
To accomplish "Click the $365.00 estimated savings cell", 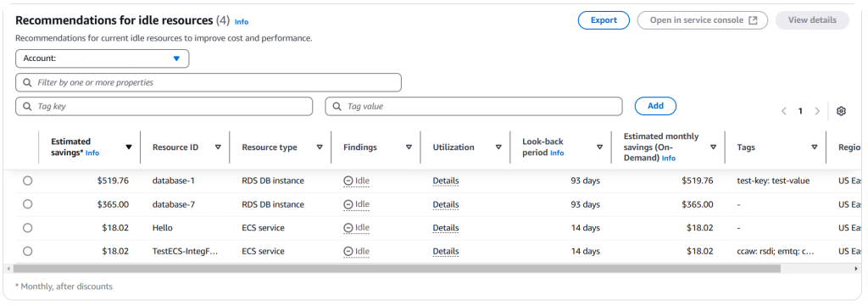I will click(x=113, y=204).
